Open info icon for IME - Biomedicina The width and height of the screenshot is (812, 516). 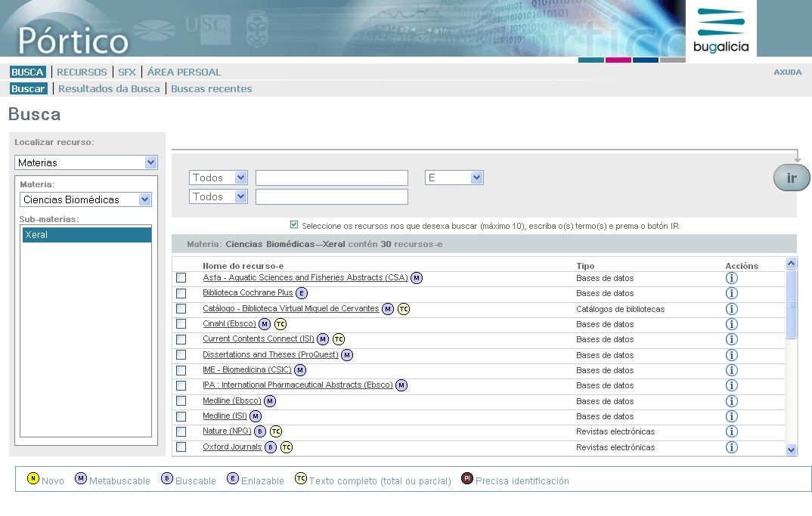(731, 370)
